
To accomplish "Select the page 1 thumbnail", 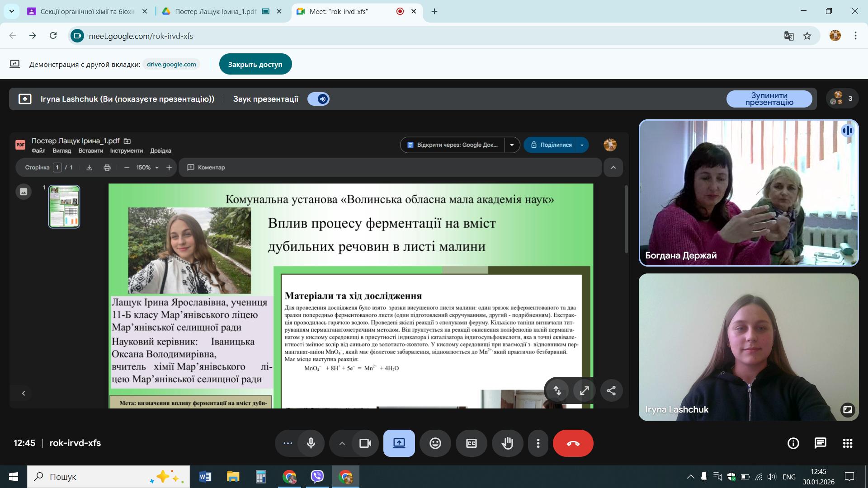I will 64,206.
